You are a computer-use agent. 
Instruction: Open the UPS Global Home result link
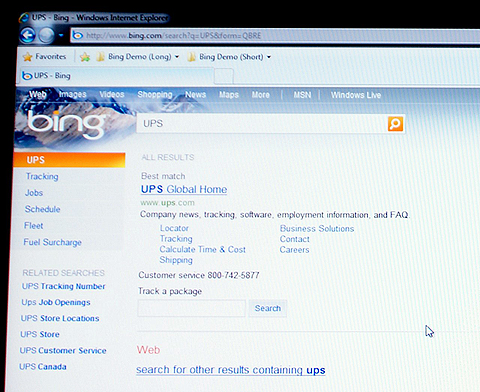184,189
